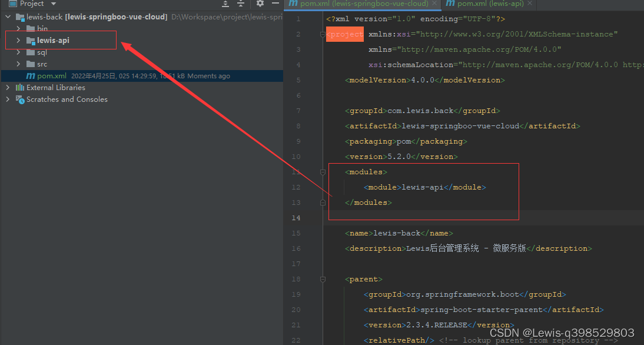Open the Project view dropdown arrow
Viewport: 644px width, 345px height.
click(54, 4)
